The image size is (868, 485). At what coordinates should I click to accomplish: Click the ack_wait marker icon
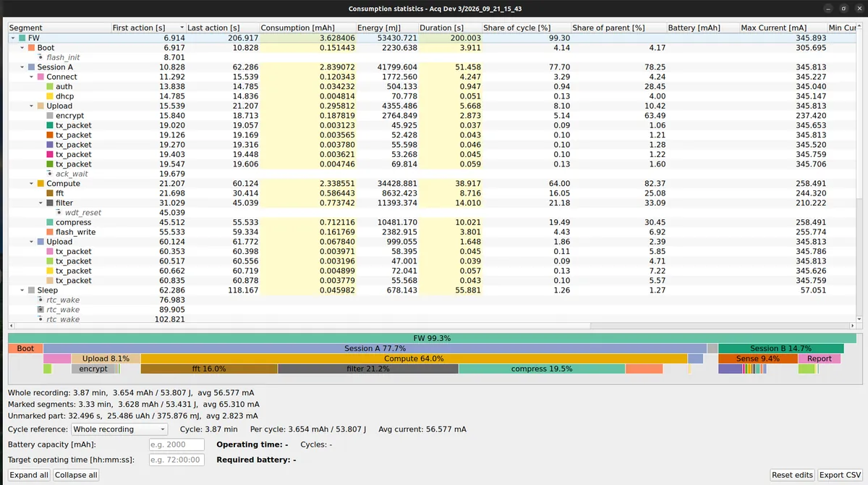(50, 174)
